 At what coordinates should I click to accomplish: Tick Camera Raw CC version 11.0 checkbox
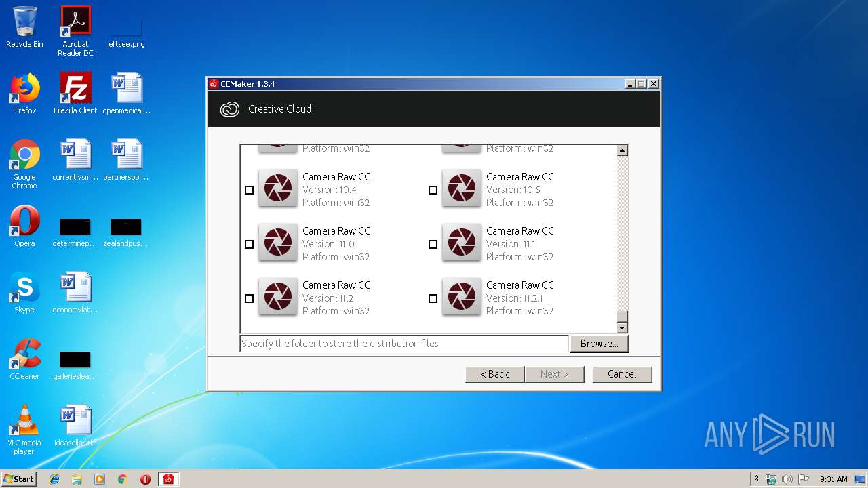(249, 244)
